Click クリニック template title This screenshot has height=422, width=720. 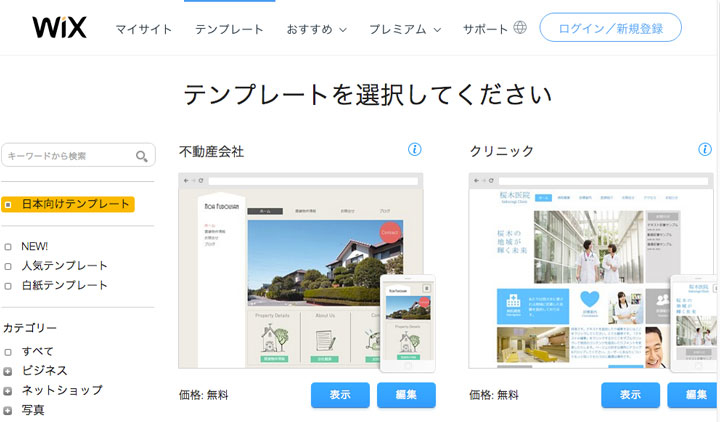[501, 151]
